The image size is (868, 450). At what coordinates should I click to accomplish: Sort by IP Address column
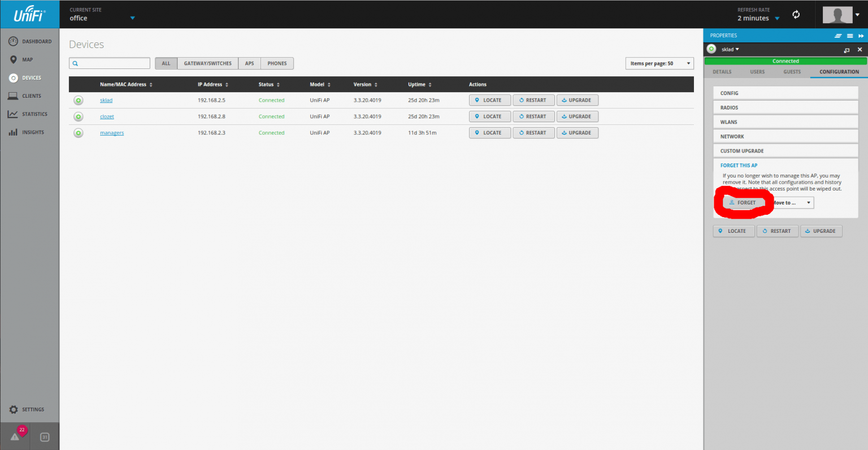point(213,84)
